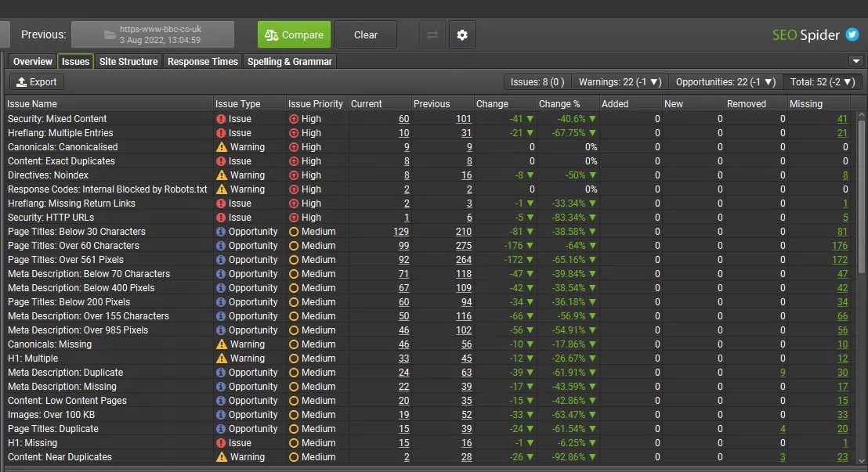Image resolution: width=868 pixels, height=472 pixels.
Task: Open the previous crawl file selector
Action: [153, 35]
